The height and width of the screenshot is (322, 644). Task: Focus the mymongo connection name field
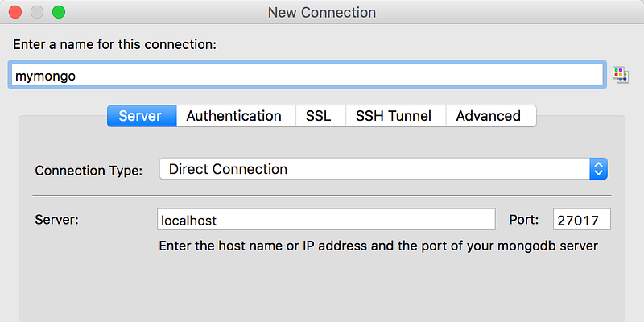(x=307, y=75)
